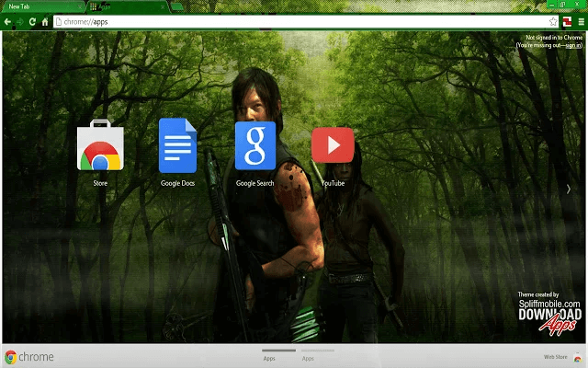
Task: Click the red extension icon in toolbar
Action: 567,22
